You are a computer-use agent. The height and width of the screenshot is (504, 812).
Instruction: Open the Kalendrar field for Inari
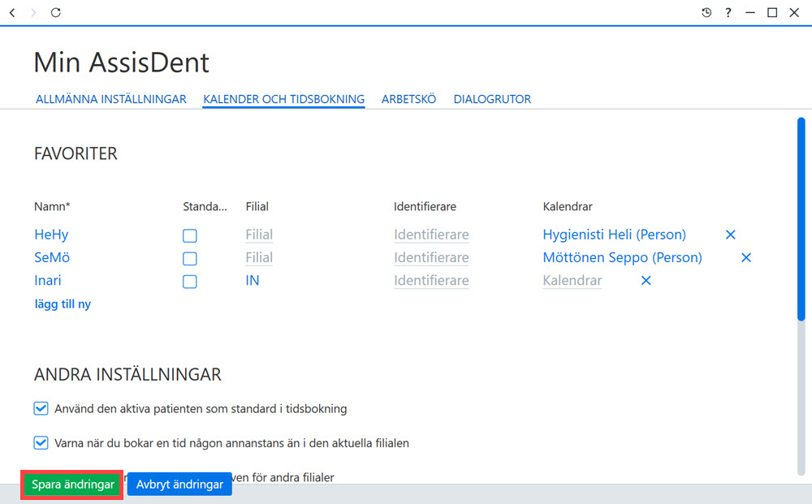[572, 281]
